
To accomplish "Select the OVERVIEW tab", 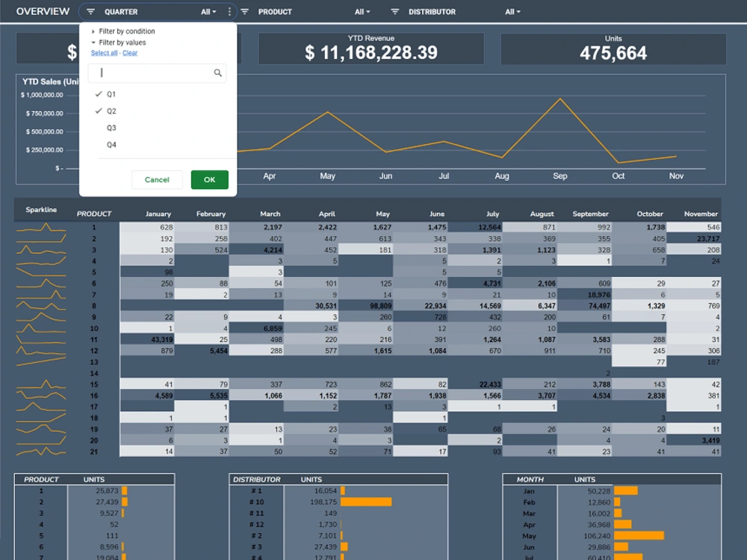I will tap(42, 11).
